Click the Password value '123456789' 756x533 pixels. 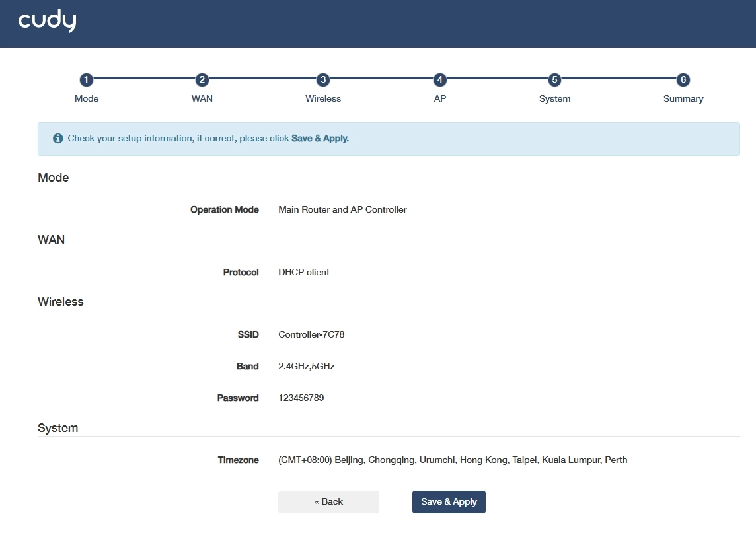(x=301, y=398)
